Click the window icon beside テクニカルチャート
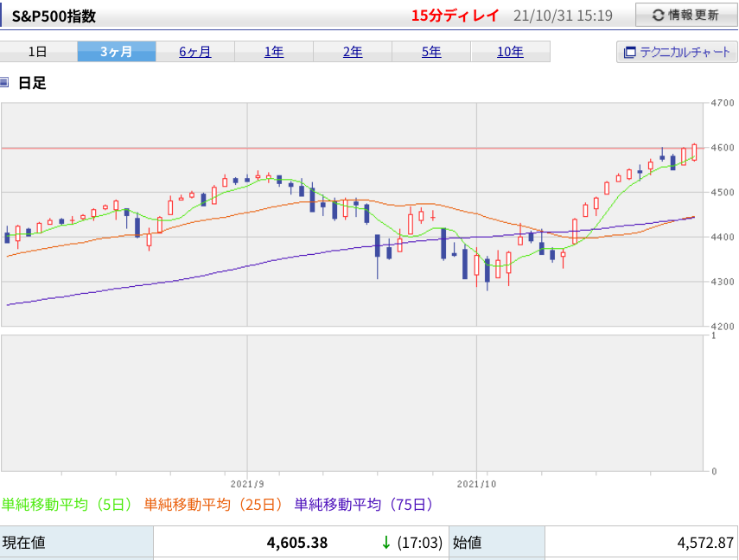This screenshot has height=560, width=739. (629, 53)
